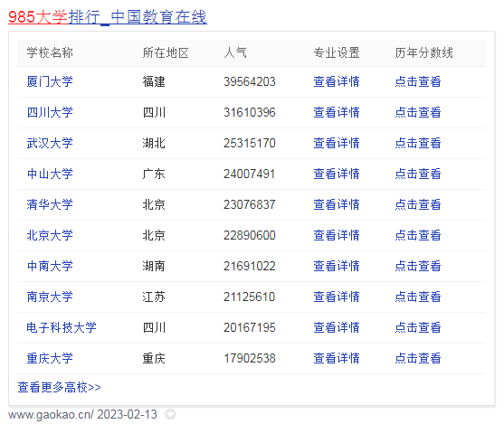Select popularity value 21691022
Image resolution: width=504 pixels, height=424 pixels.
coord(250,266)
